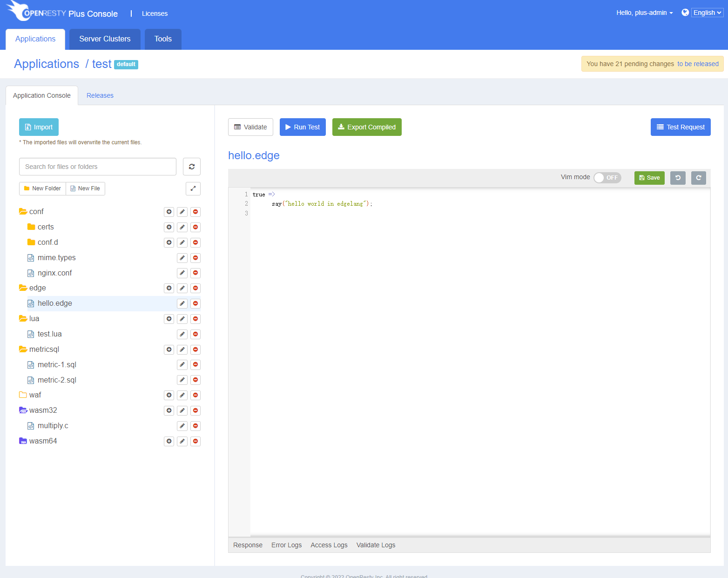The width and height of the screenshot is (728, 578).
Task: Click the Applications breadcrumb link
Action: [x=47, y=64]
